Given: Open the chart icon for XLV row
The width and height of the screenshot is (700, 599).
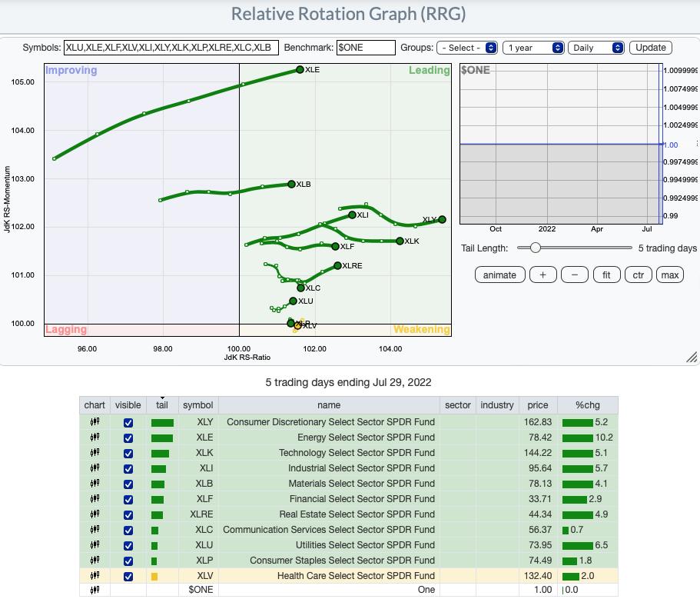Looking at the screenshot, I should pos(95,576).
